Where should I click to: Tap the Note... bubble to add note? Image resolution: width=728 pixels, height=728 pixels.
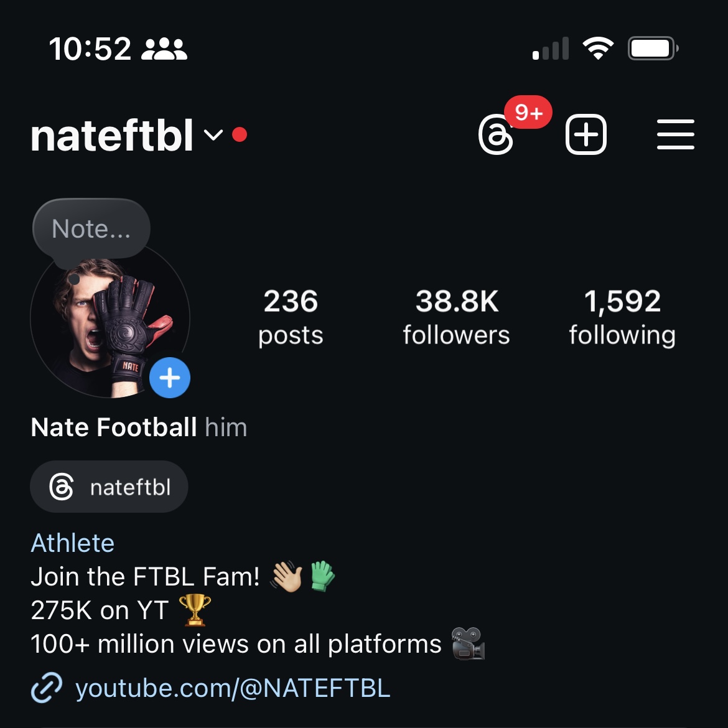(91, 228)
